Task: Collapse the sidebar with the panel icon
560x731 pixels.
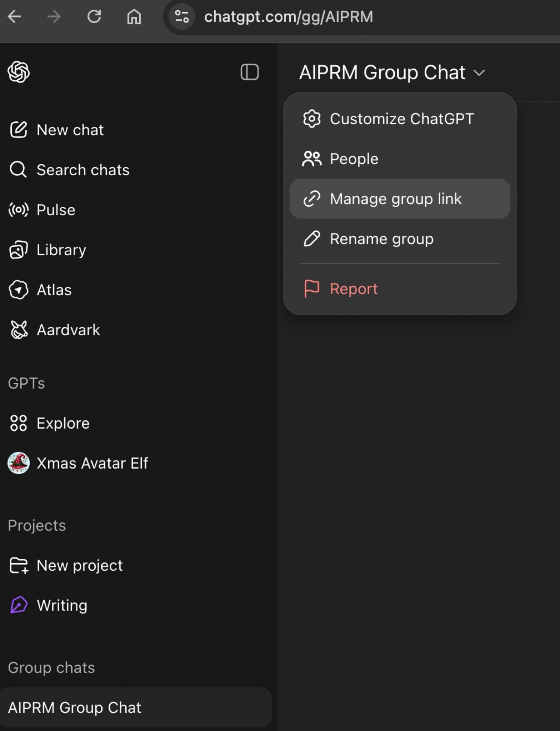Action: point(249,72)
